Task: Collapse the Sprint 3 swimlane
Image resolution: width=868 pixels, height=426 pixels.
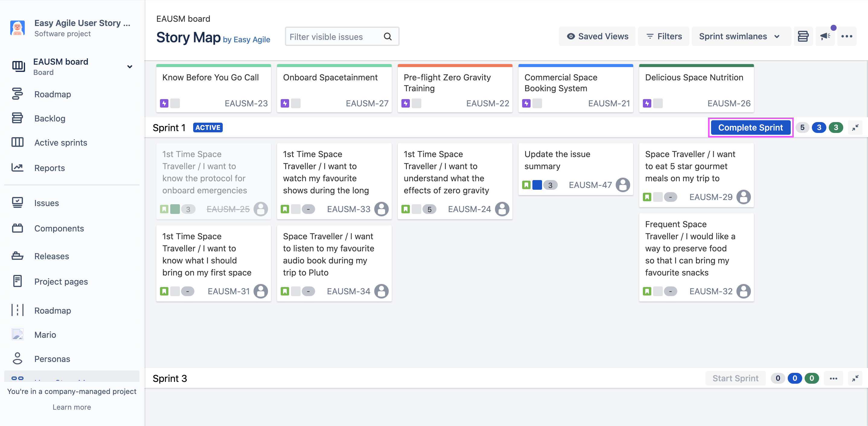Action: [x=855, y=379]
